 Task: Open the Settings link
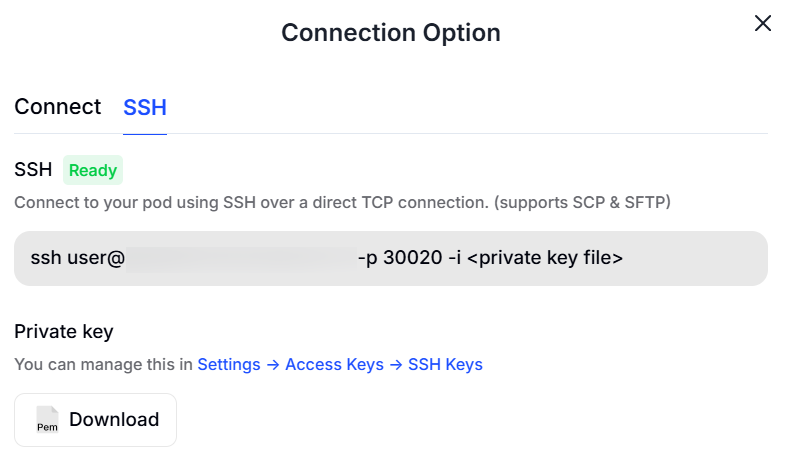tap(229, 365)
